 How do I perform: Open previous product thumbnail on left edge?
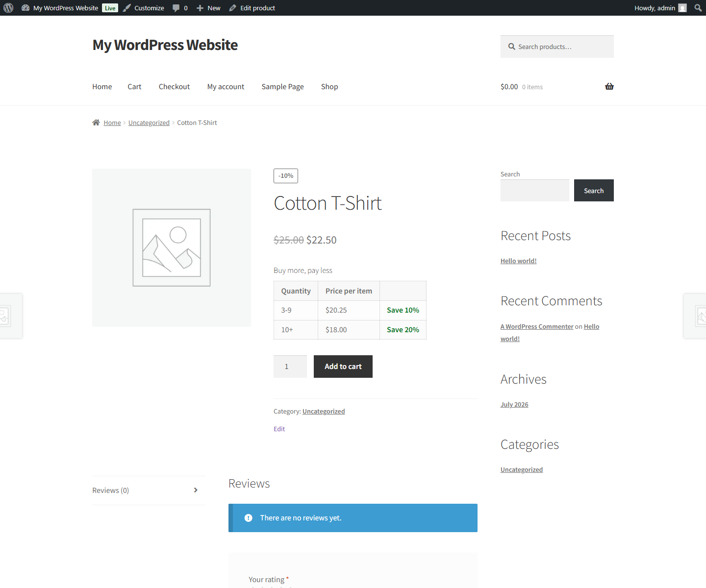point(11,316)
